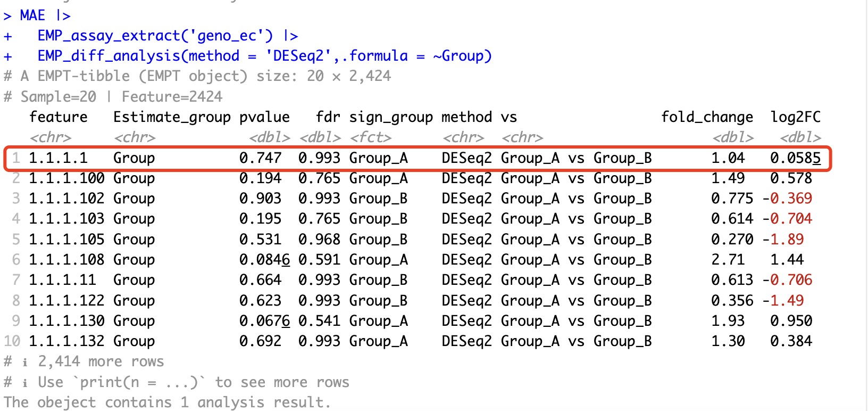Click the 'feature' column header

point(59,117)
